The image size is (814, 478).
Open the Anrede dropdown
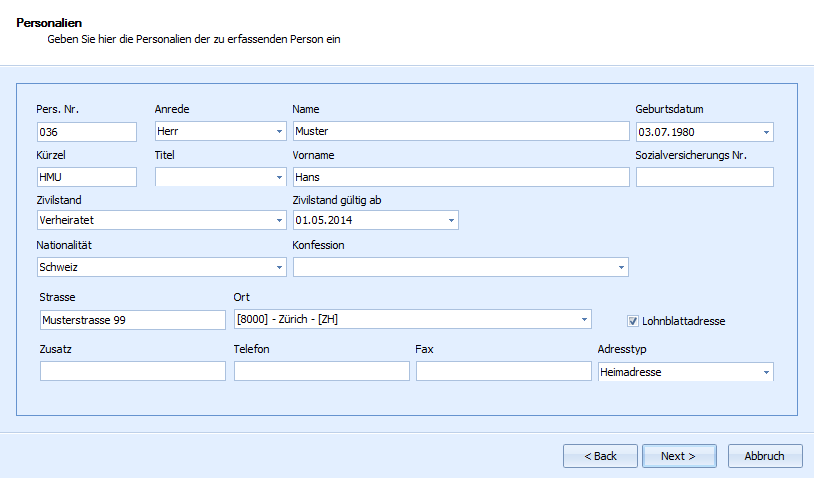[278, 132]
